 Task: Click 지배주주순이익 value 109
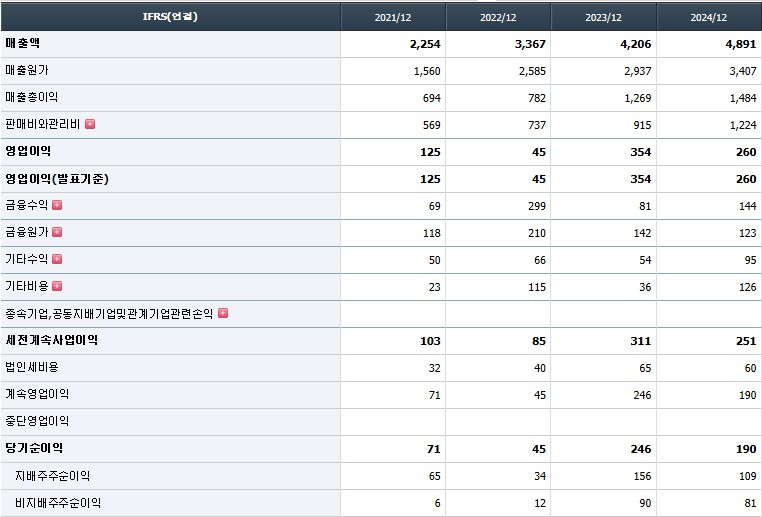coord(747,476)
